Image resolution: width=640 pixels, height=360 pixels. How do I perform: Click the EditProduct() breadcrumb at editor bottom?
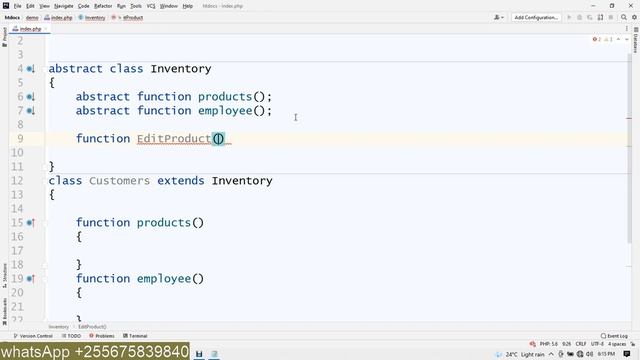[92, 327]
